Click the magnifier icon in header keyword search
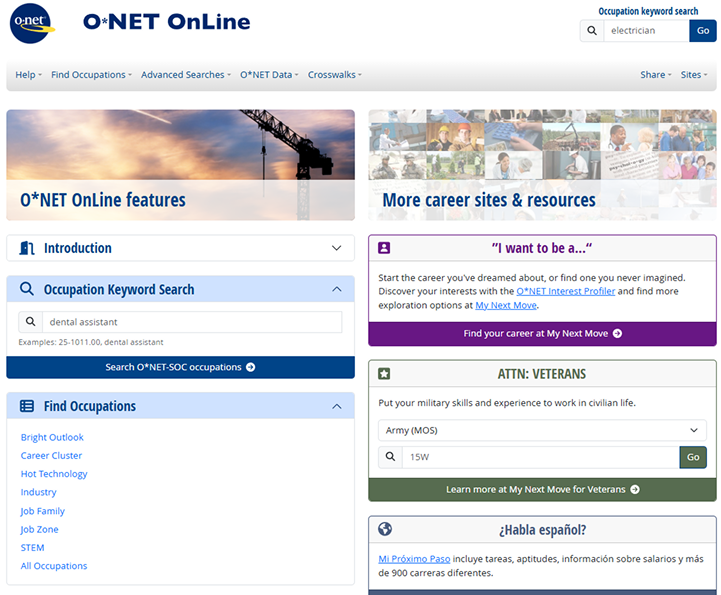This screenshot has width=721, height=595. [592, 31]
